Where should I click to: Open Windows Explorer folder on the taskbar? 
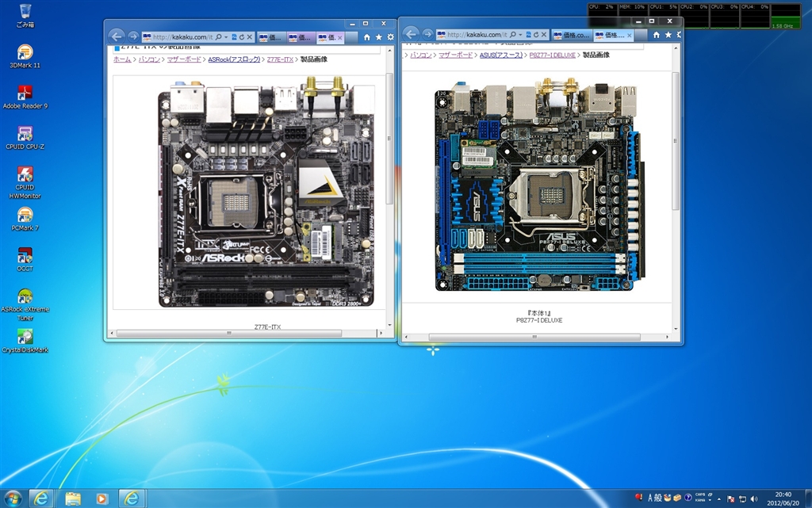click(73, 498)
